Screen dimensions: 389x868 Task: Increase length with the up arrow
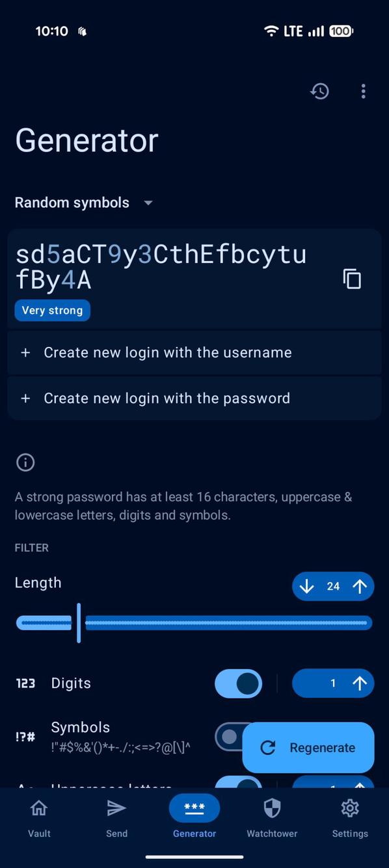360,587
